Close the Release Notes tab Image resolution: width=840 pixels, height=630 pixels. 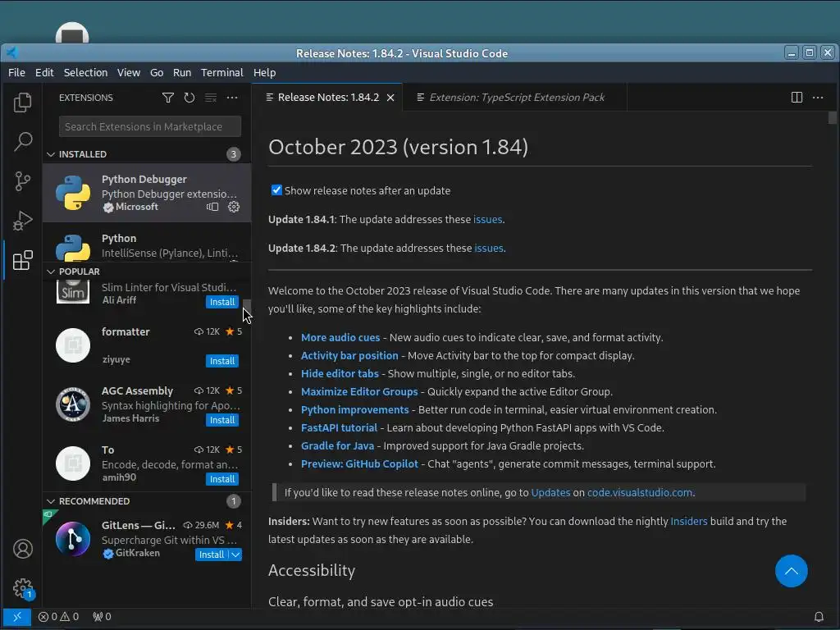(390, 98)
